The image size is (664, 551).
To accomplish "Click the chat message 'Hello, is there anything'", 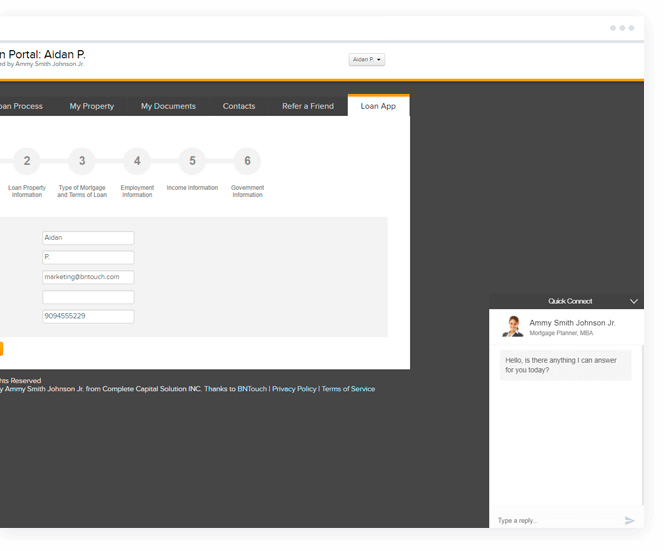I will 565,365.
